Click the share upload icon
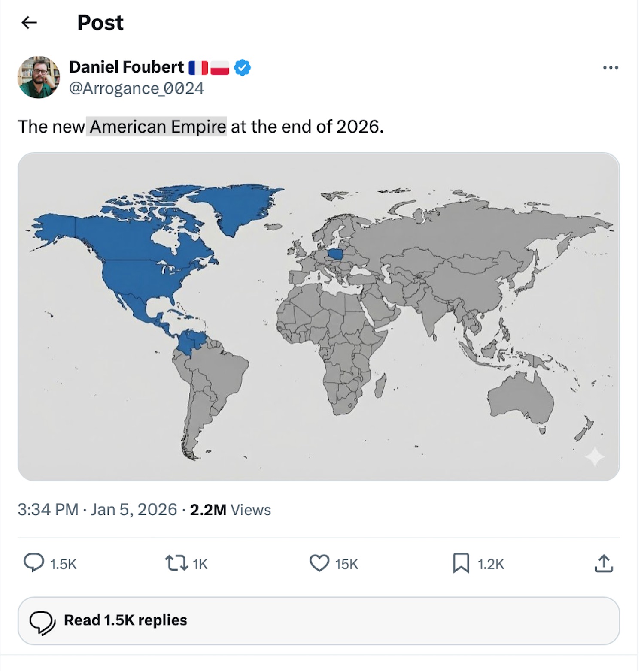The image size is (644, 671). tap(604, 563)
